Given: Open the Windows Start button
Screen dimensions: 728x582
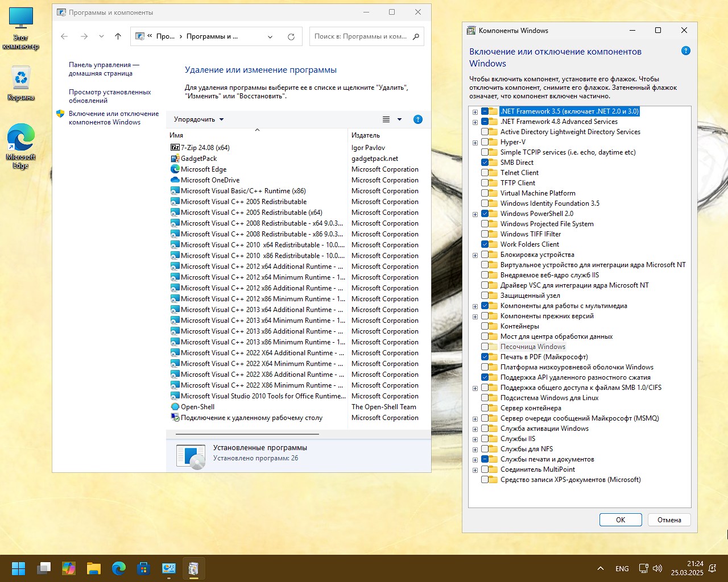Looking at the screenshot, I should pos(19,568).
